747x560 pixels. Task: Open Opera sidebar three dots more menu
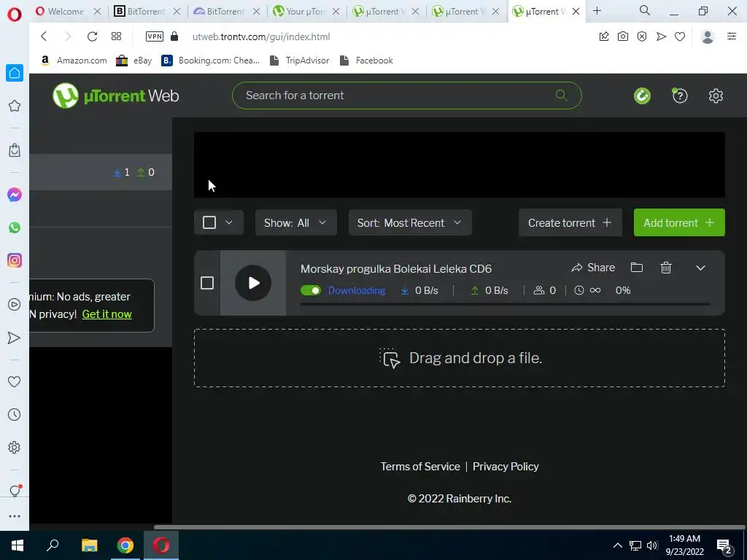click(15, 516)
